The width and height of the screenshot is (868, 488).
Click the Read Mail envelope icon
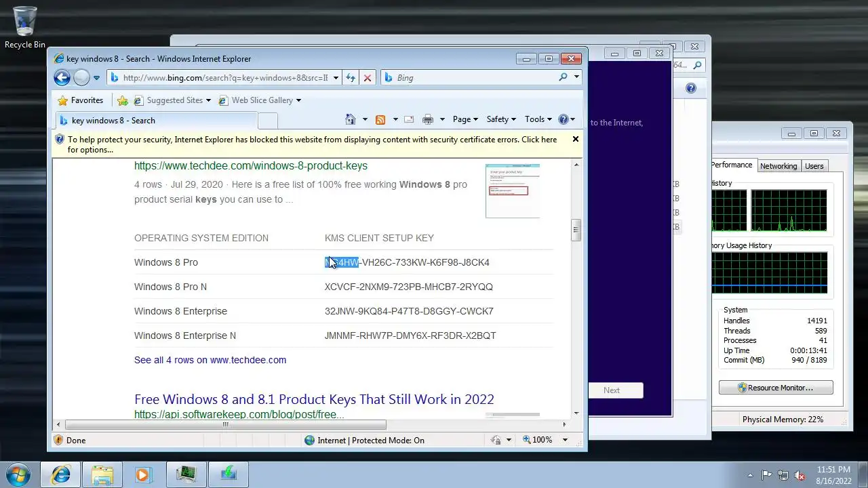(x=409, y=119)
